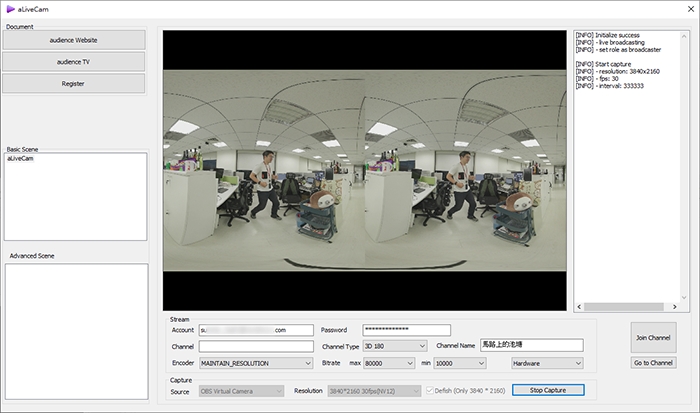The height and width of the screenshot is (413, 700).
Task: Open the audience TV page
Action: pyautogui.click(x=74, y=61)
